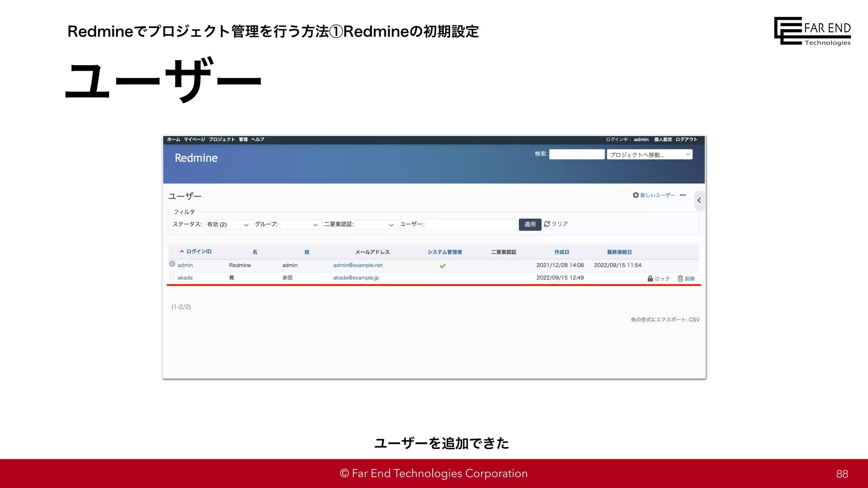The image size is (868, 488).
Task: Sort by 最終接続日 column header
Action: [619, 252]
